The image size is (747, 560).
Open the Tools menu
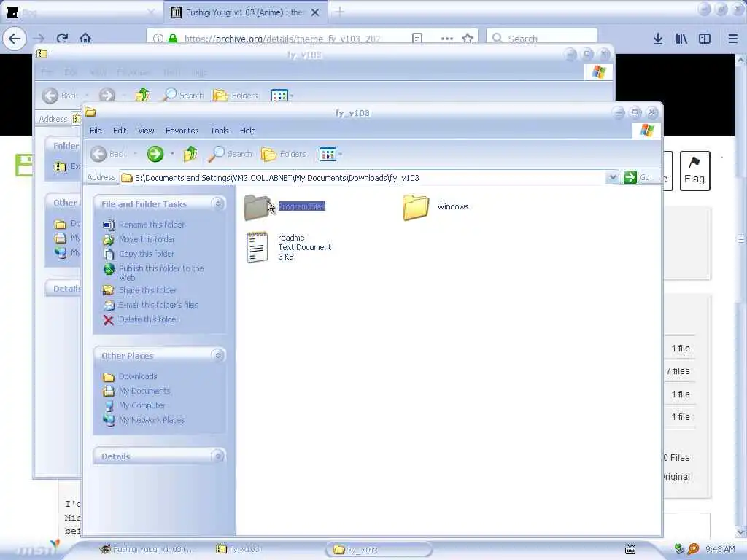click(219, 131)
